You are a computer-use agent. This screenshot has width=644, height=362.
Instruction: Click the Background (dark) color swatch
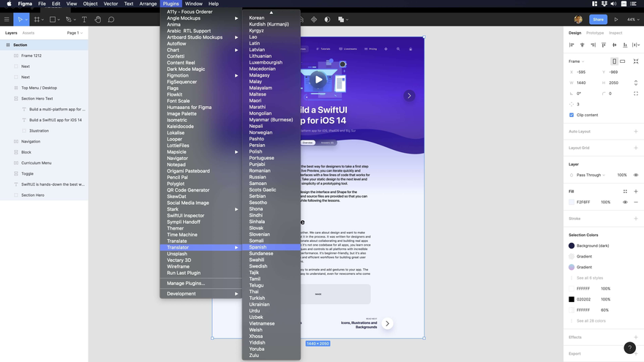pos(572,246)
